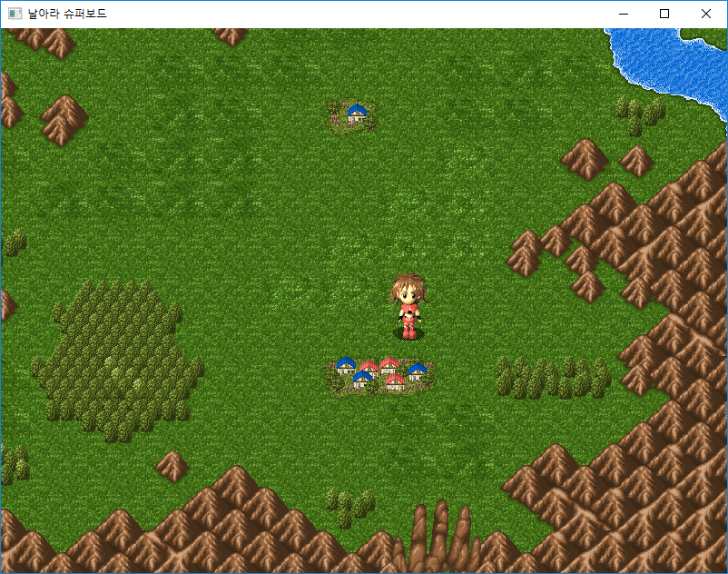728x574 pixels.
Task: Maximize the 날아라 슈퍼보드 game window
Action: point(664,14)
